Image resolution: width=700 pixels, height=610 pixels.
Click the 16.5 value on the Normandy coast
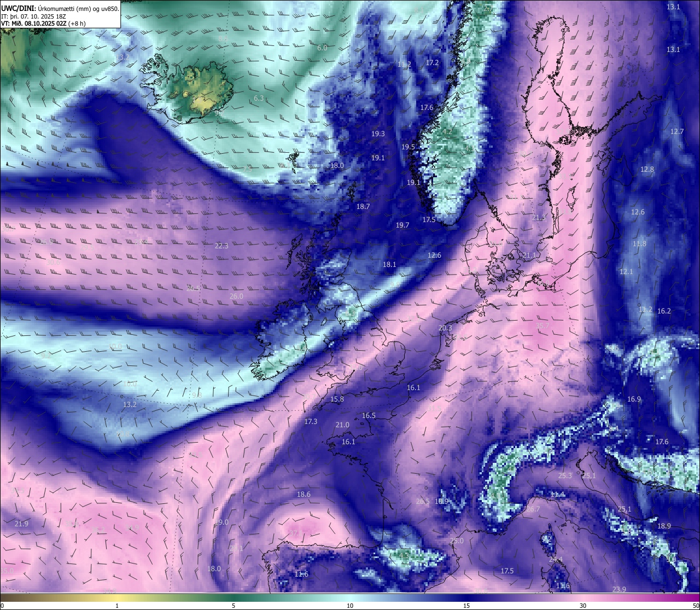click(369, 416)
